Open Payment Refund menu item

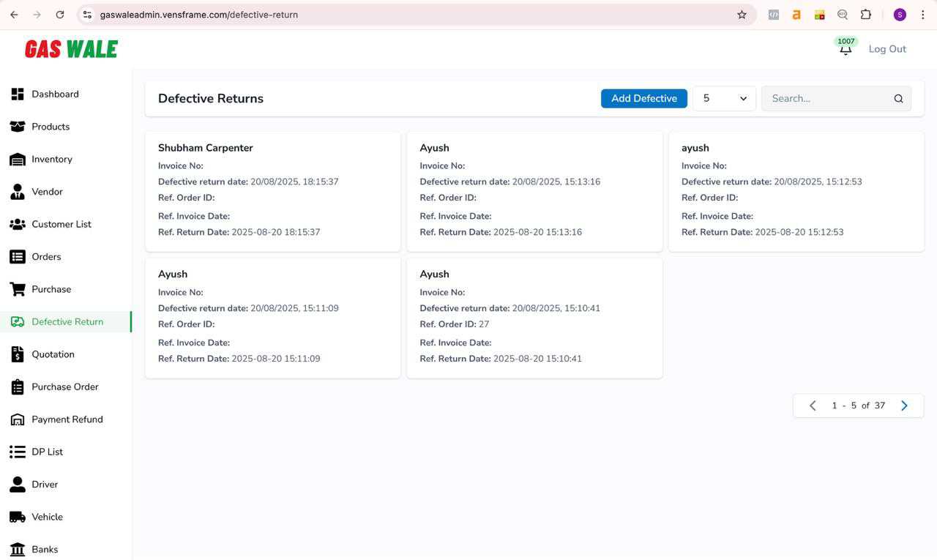pyautogui.click(x=67, y=419)
